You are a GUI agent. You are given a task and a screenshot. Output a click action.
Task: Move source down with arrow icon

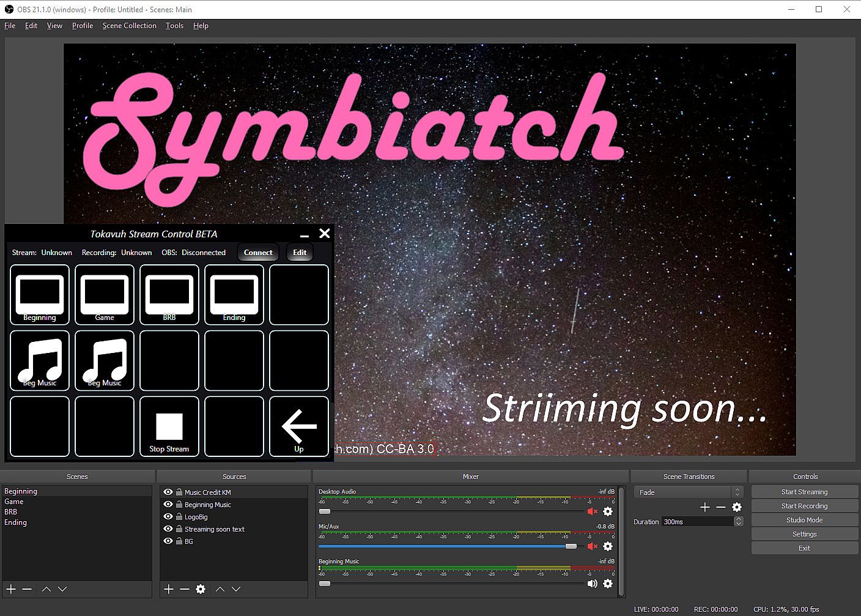coord(236,589)
